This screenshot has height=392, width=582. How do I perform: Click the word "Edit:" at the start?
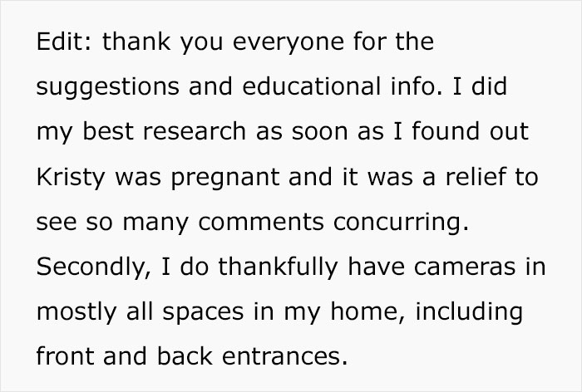64,42
